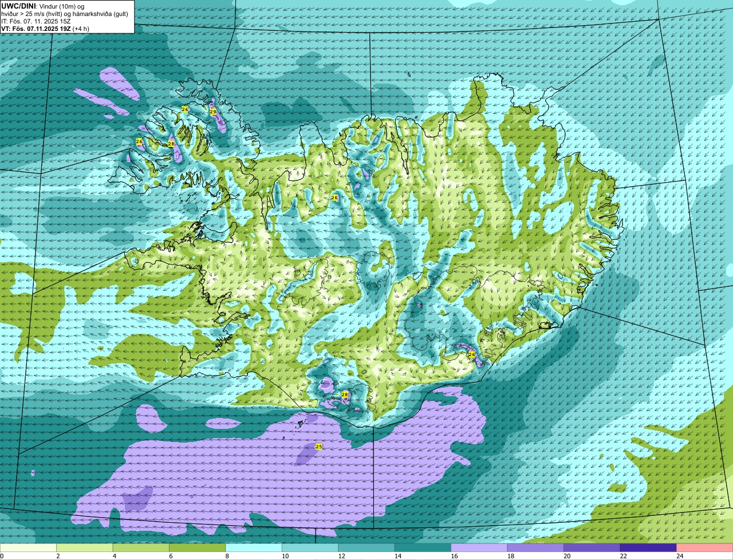Click the scale value 2
This screenshot has width=733, height=560.
(58, 556)
